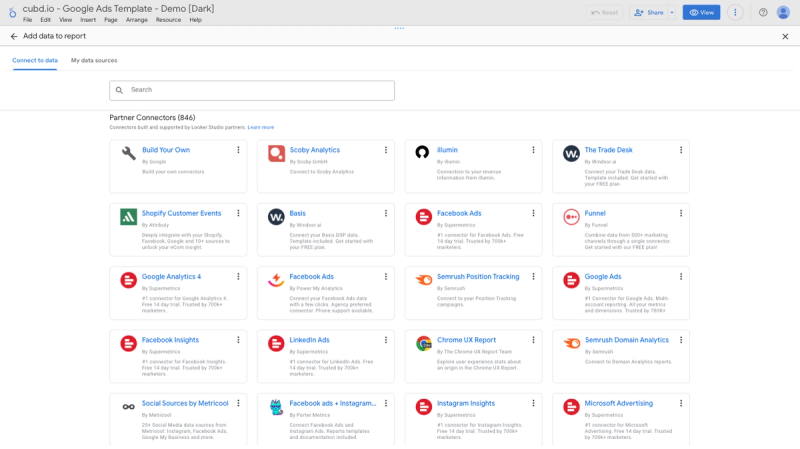Open more options for illumin card

[533, 150]
